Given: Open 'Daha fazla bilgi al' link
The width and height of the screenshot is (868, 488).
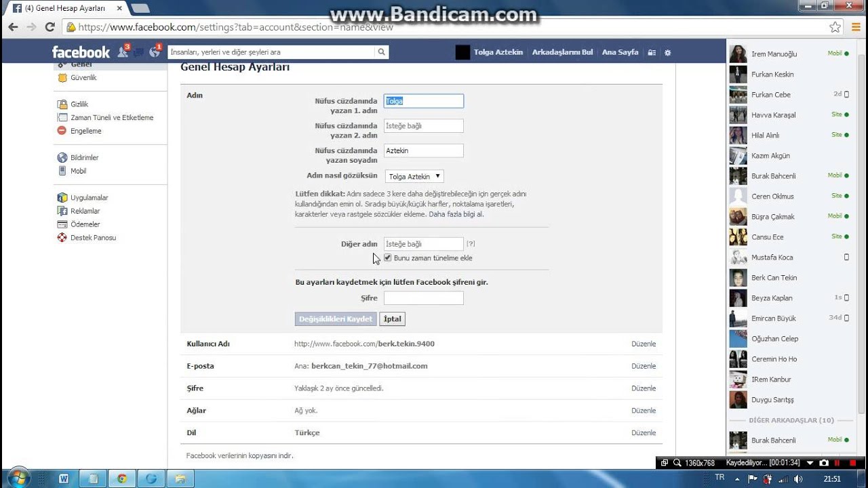Looking at the screenshot, I should (456, 214).
